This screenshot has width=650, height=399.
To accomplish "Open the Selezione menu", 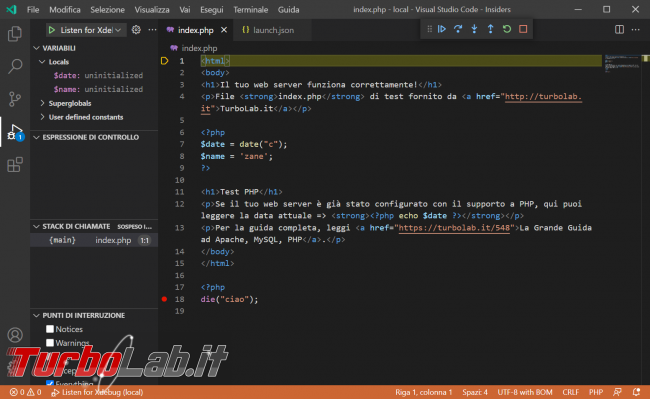I will [107, 9].
